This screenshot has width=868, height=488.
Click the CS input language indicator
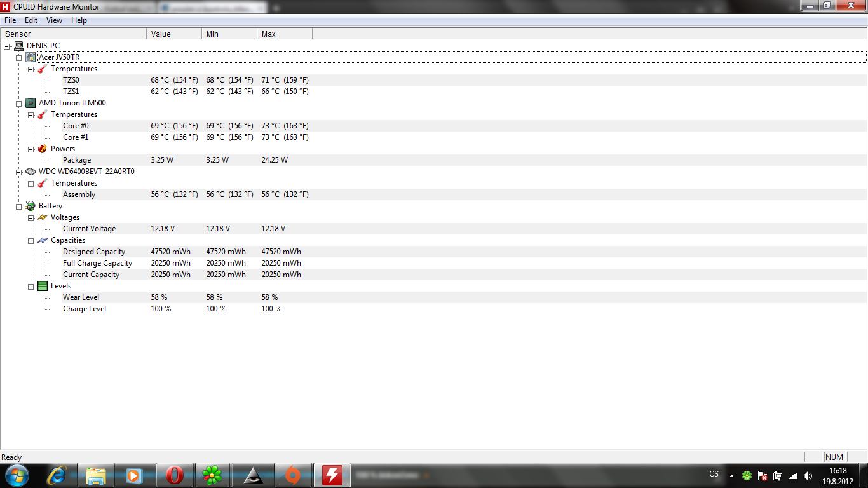pos(714,475)
